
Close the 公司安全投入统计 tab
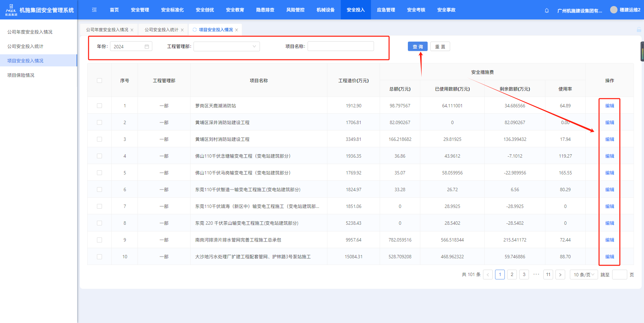pyautogui.click(x=182, y=30)
